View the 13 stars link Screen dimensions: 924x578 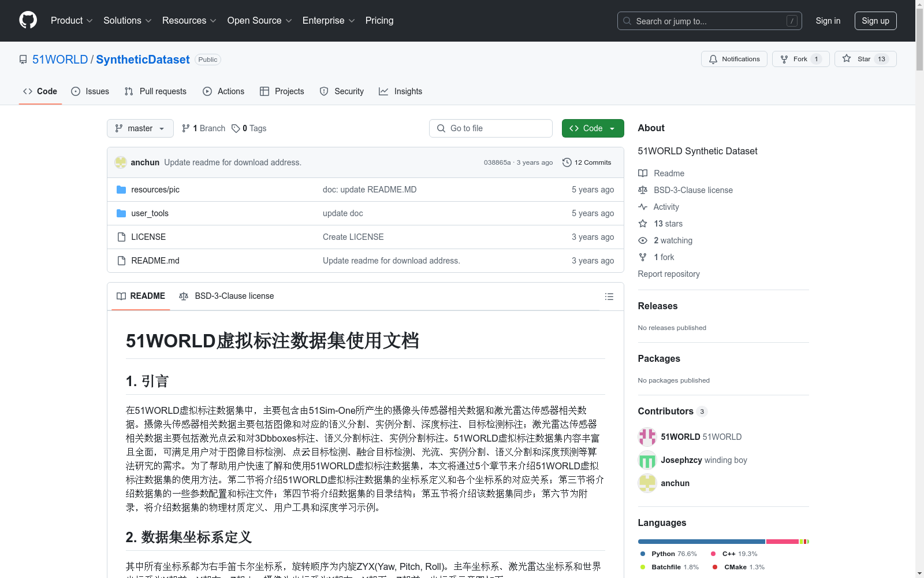tap(661, 224)
